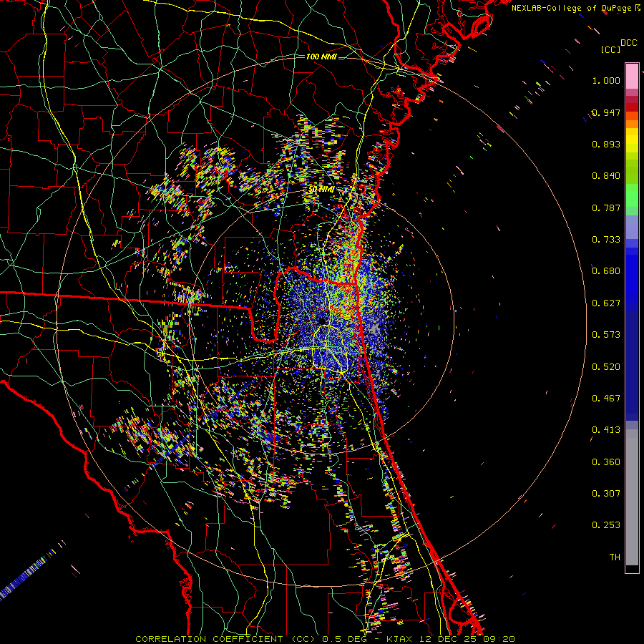This screenshot has height=644, width=644.
Task: Click the 'KJAX 12 DEC 25 09:20' timestamp
Action: coord(451,639)
